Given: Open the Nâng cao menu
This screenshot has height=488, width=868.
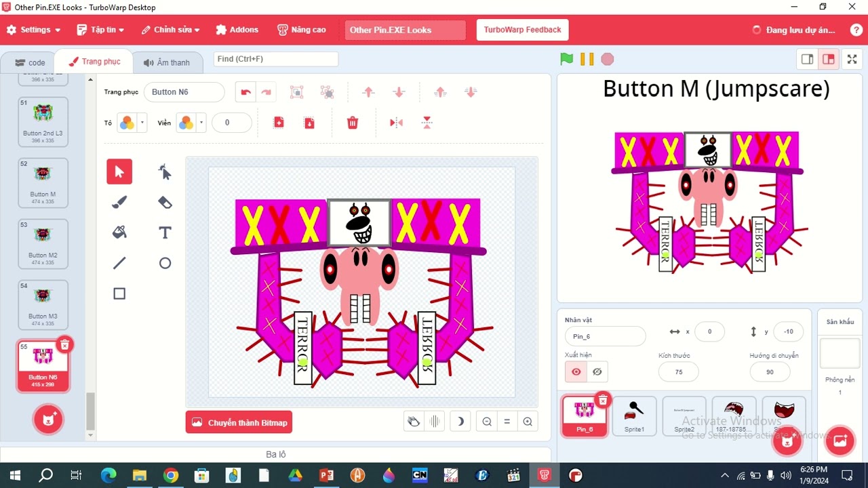Looking at the screenshot, I should [x=302, y=30].
